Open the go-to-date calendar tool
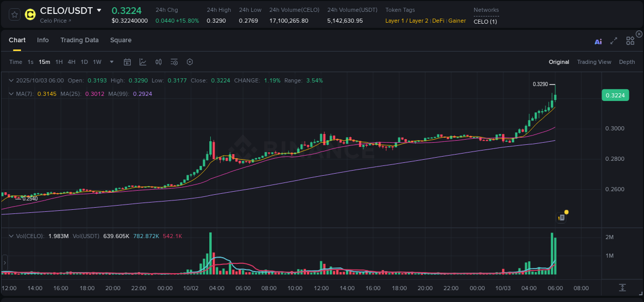 click(x=127, y=62)
